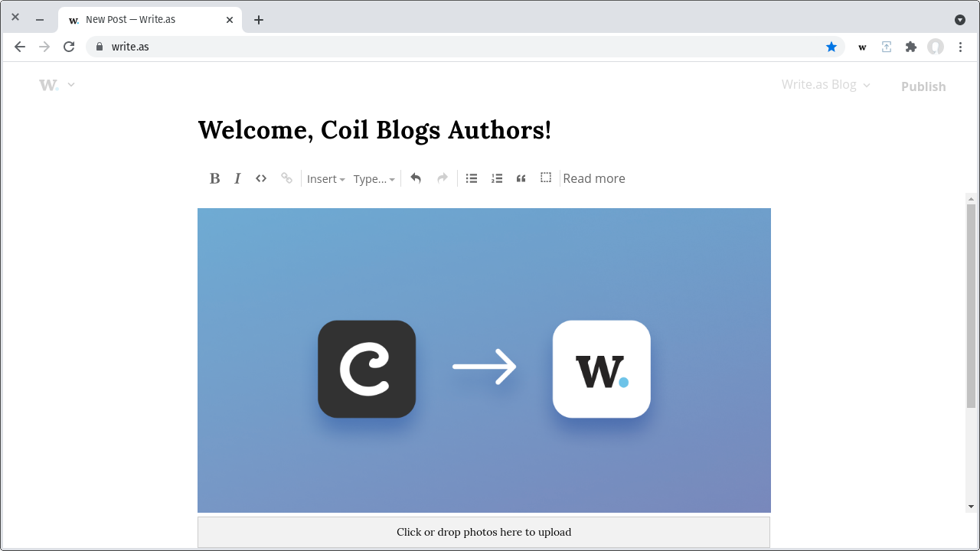The width and height of the screenshot is (980, 551).
Task: Apply italic formatting
Action: [x=237, y=178]
